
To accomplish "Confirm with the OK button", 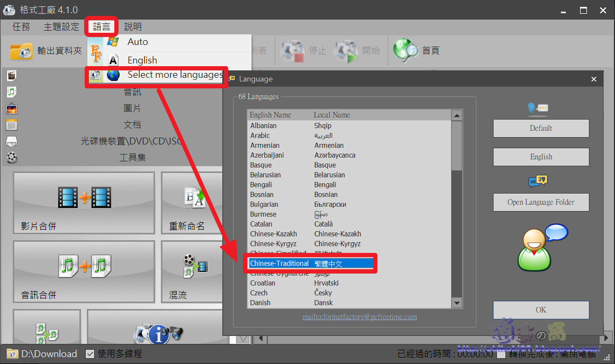I will [x=541, y=310].
